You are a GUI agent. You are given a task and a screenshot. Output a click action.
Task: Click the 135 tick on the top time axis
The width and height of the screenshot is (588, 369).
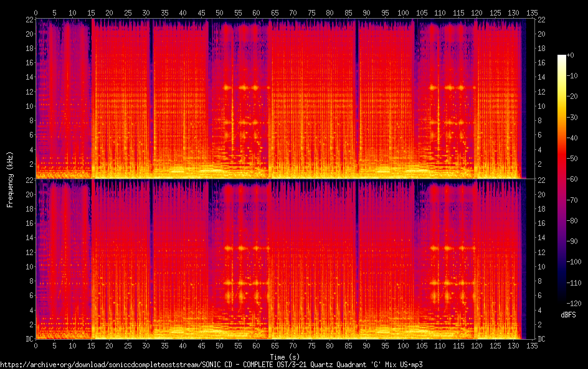click(532, 12)
